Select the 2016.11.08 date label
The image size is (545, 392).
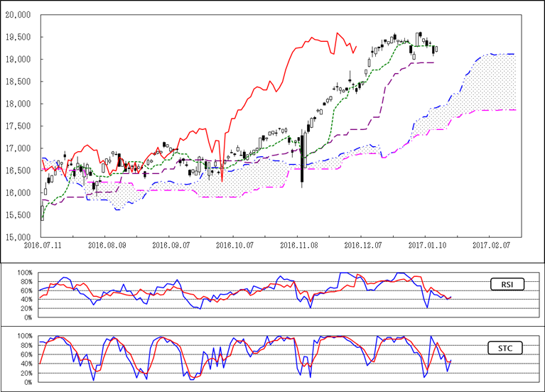[298, 244]
